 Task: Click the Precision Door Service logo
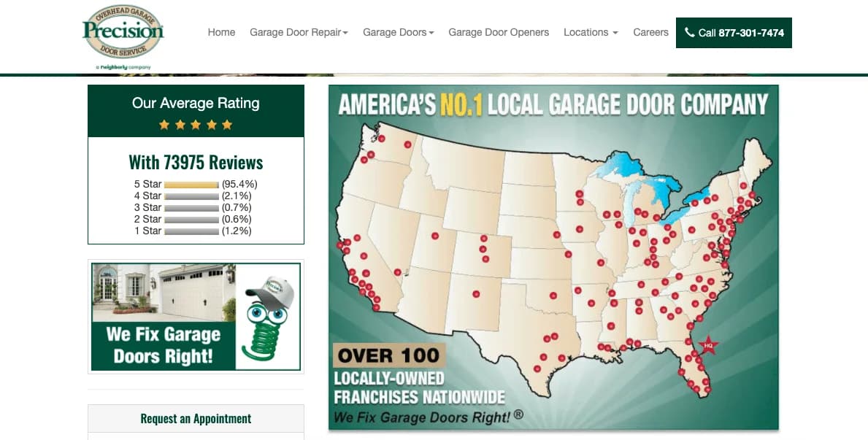(x=123, y=32)
